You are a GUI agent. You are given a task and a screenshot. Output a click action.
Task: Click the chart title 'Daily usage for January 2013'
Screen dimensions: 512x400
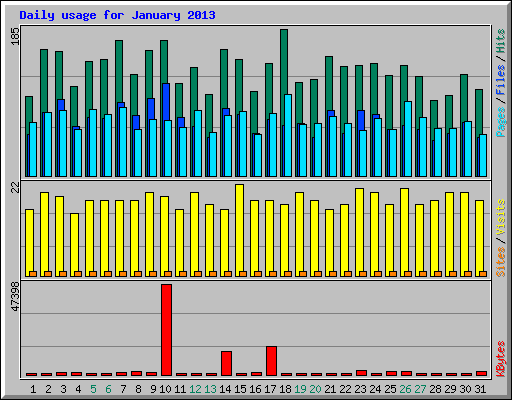pyautogui.click(x=117, y=15)
